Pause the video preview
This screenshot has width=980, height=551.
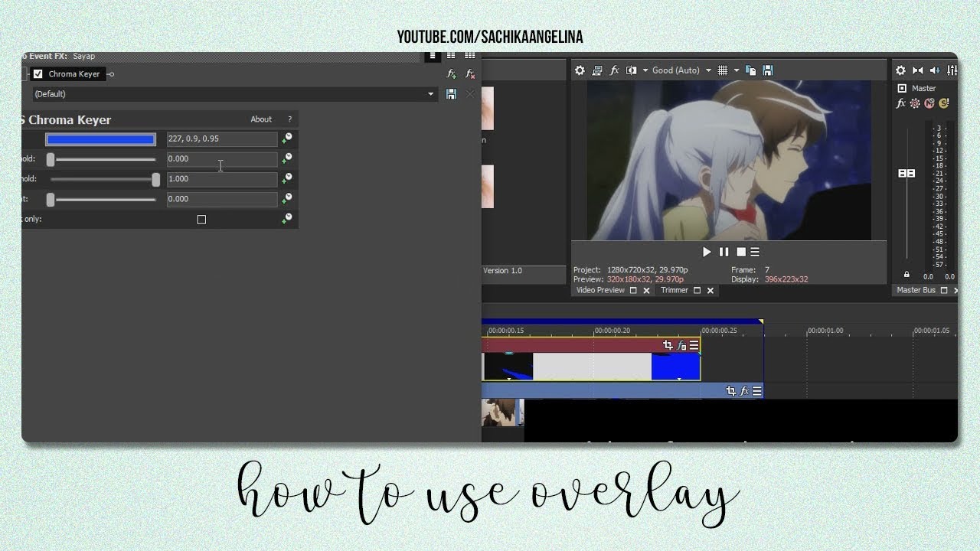pyautogui.click(x=724, y=252)
